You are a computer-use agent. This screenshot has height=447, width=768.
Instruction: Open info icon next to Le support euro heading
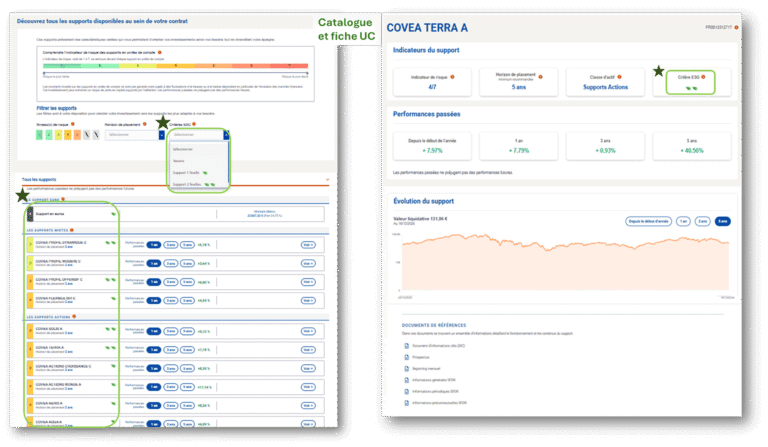point(63,199)
